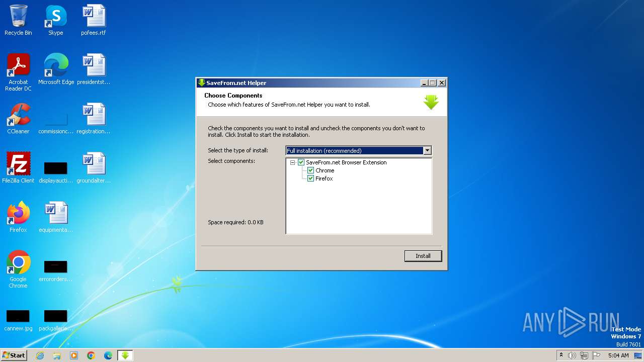Click SaveFrom.net installer taskbar button
Image resolution: width=644 pixels, height=362 pixels.
click(125, 355)
